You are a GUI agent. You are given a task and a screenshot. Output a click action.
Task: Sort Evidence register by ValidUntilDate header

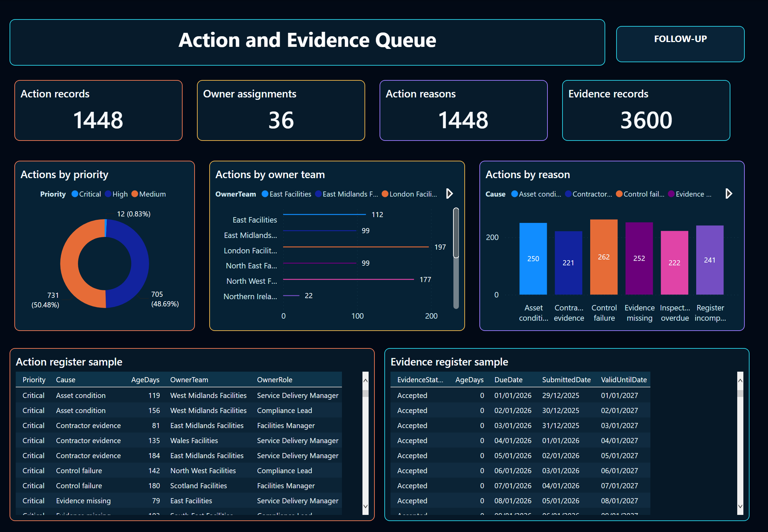[x=624, y=380]
